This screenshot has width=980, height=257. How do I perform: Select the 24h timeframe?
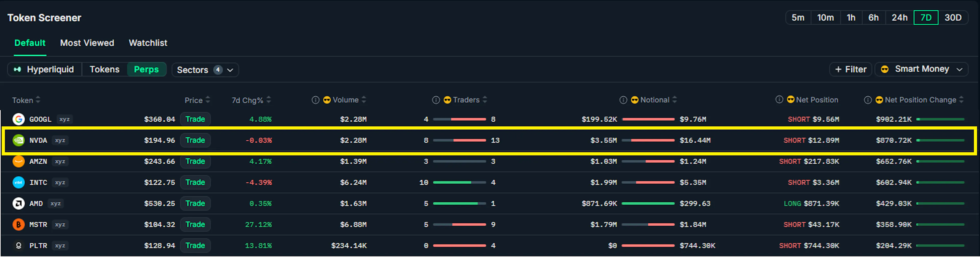(x=899, y=18)
